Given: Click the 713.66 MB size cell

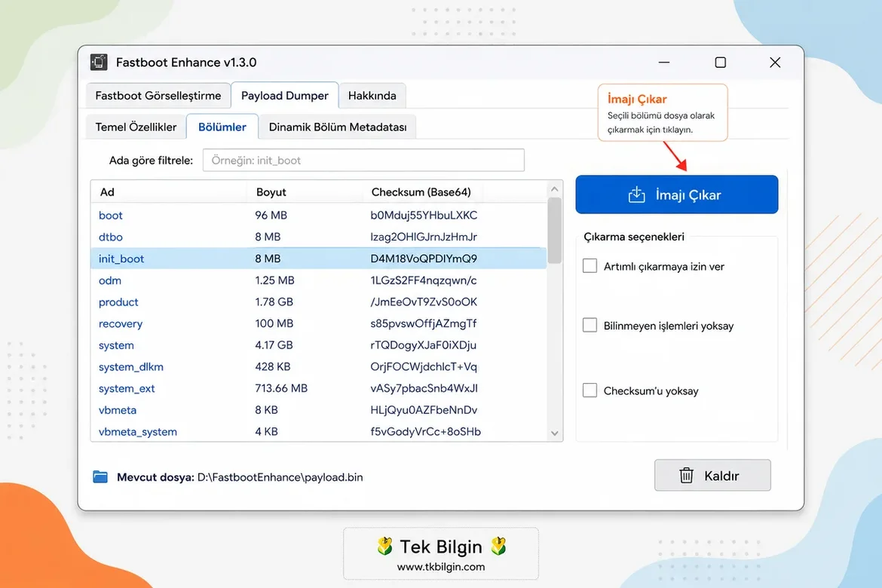Looking at the screenshot, I should 281,388.
